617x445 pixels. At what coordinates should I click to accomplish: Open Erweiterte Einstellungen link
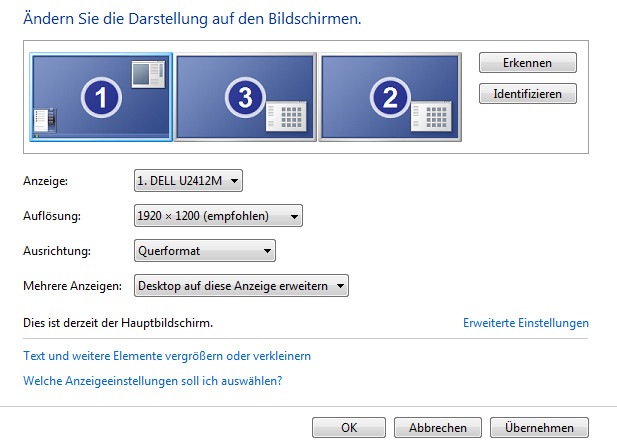pos(526,323)
